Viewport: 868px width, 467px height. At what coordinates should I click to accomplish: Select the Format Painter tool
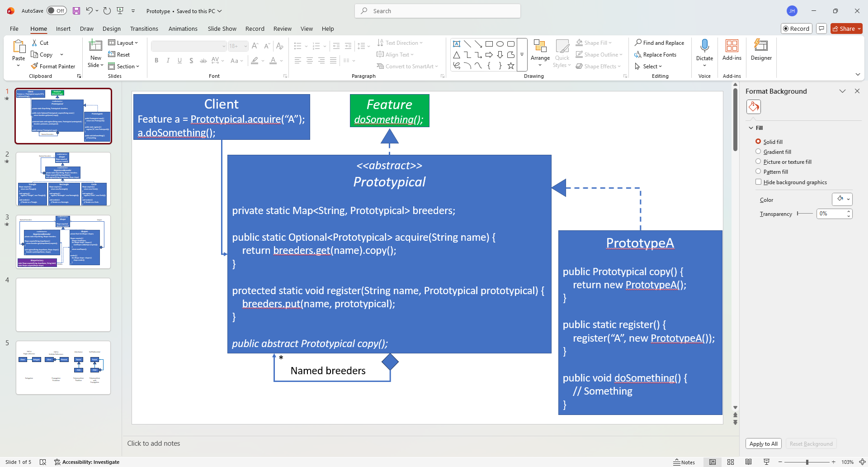pos(53,66)
